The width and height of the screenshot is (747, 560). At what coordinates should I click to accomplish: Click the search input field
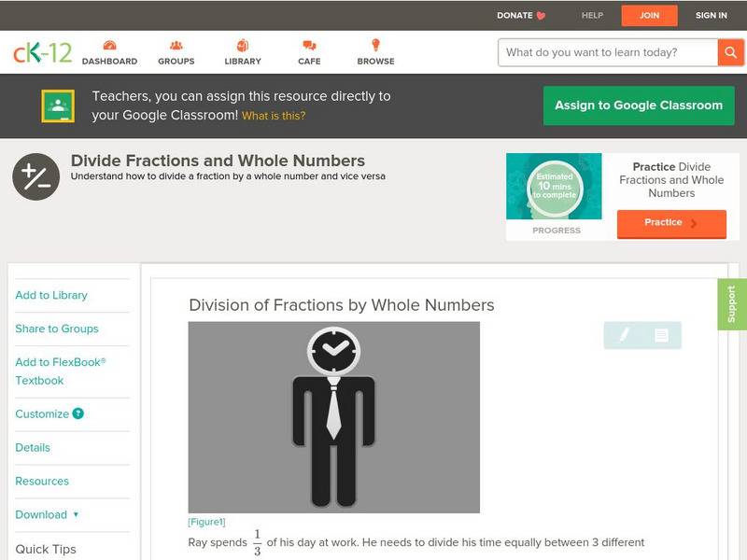(608, 52)
